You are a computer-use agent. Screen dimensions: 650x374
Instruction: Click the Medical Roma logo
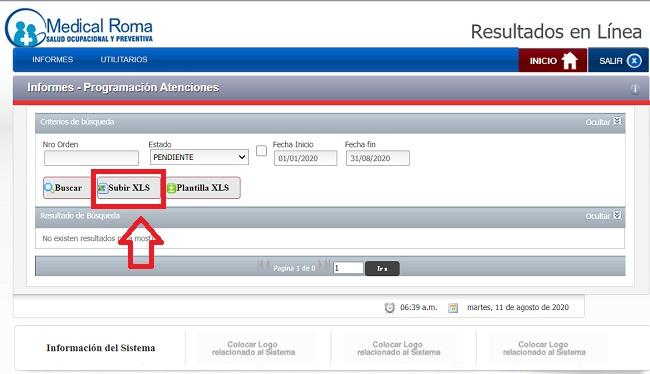[79, 28]
